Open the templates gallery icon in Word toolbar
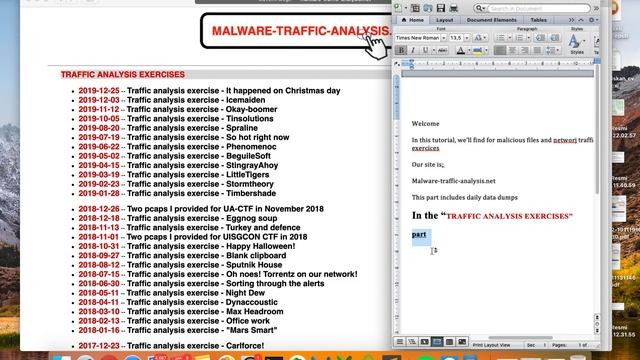The height and width of the screenshot is (360, 640). (415, 8)
